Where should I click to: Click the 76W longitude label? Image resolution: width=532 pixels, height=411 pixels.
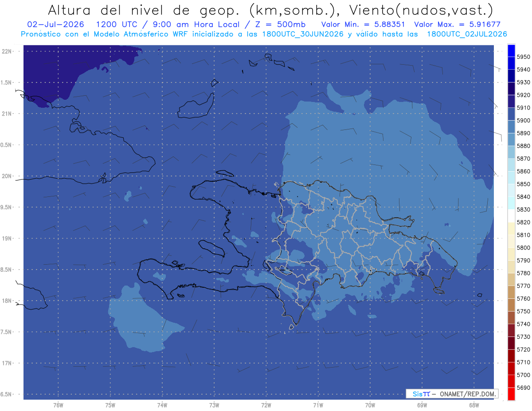58,405
